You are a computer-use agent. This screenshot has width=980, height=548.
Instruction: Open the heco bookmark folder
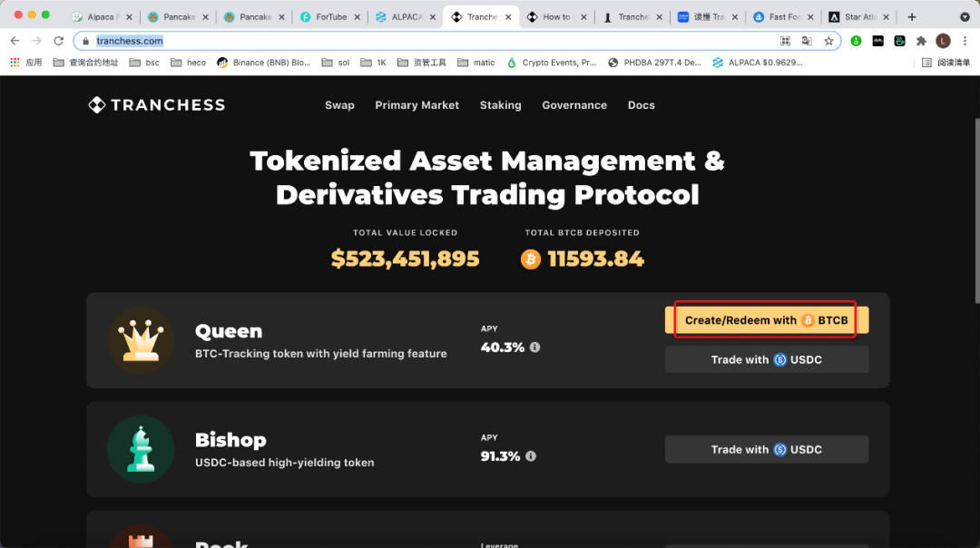pos(188,63)
